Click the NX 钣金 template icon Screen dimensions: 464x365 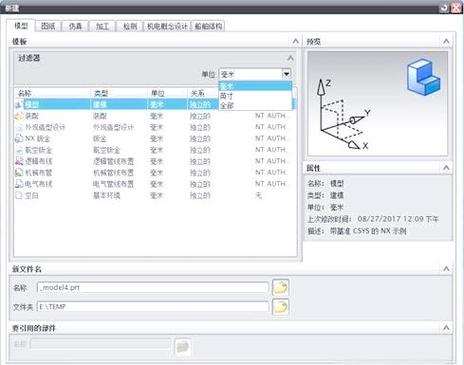[19, 139]
